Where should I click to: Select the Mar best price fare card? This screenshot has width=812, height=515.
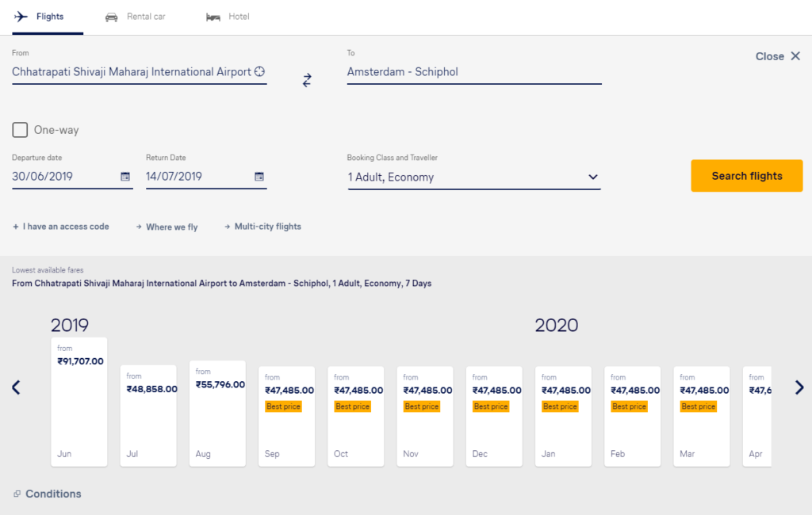702,417
